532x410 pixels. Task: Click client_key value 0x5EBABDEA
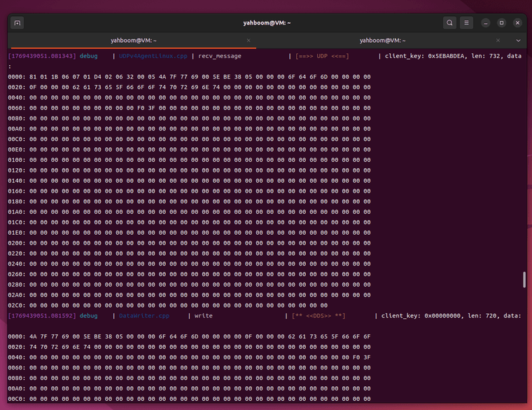tap(446, 56)
